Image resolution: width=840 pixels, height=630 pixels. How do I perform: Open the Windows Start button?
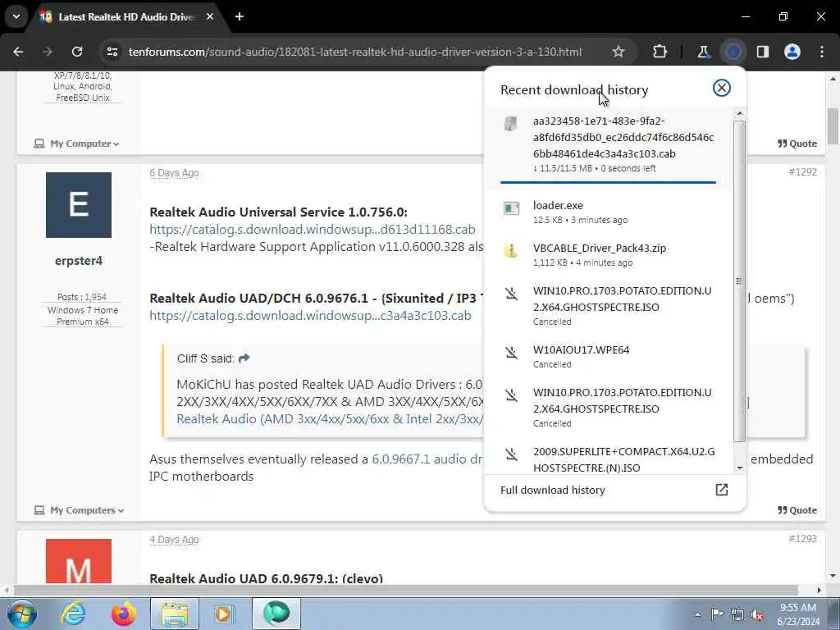pos(22,614)
